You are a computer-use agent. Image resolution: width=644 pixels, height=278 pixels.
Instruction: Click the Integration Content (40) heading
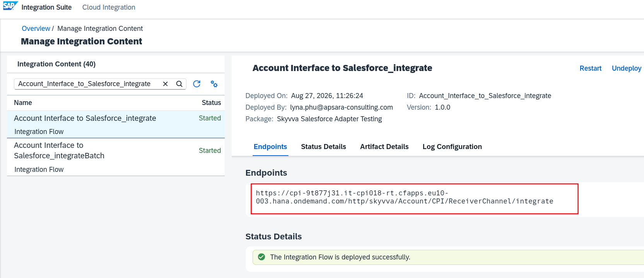point(56,64)
